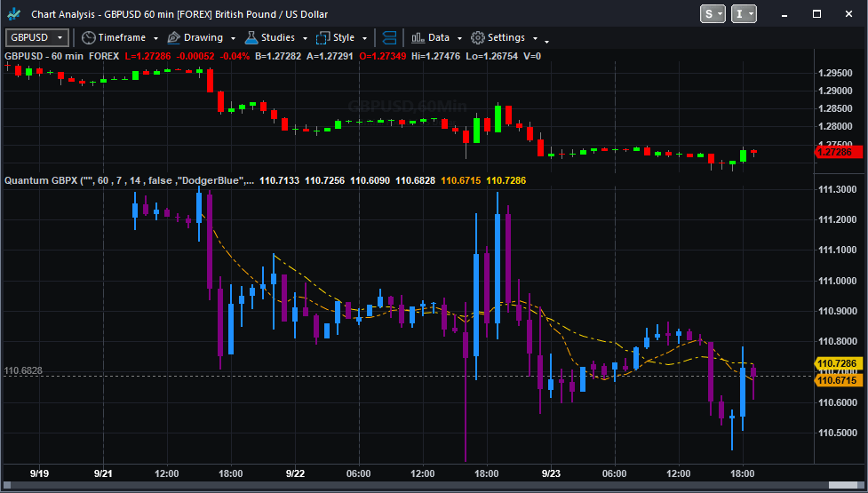
Task: Click the 1.28000 price axis label
Action: click(836, 127)
